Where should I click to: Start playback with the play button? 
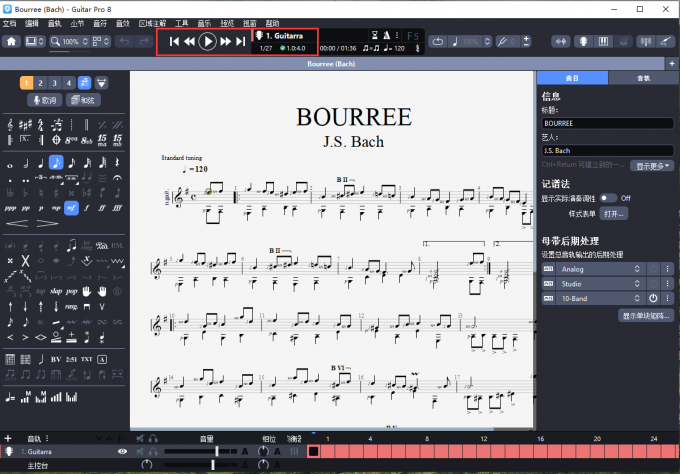[207, 41]
